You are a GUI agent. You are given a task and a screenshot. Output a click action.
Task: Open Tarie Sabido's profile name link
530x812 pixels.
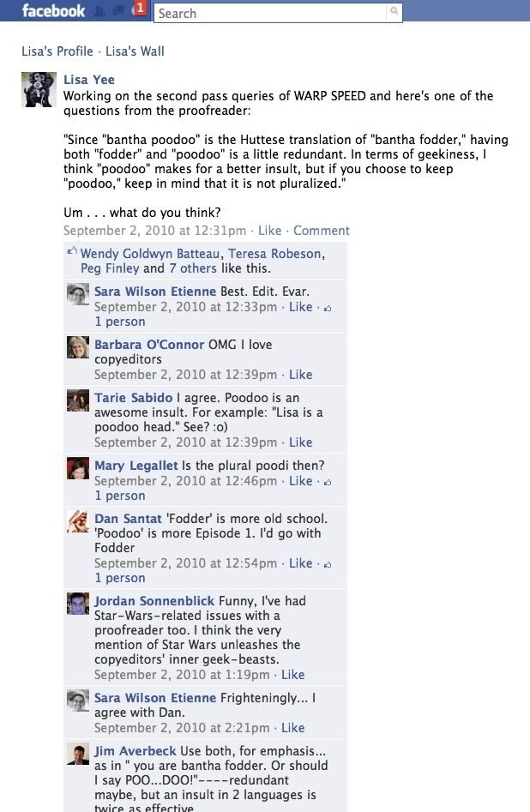(133, 398)
